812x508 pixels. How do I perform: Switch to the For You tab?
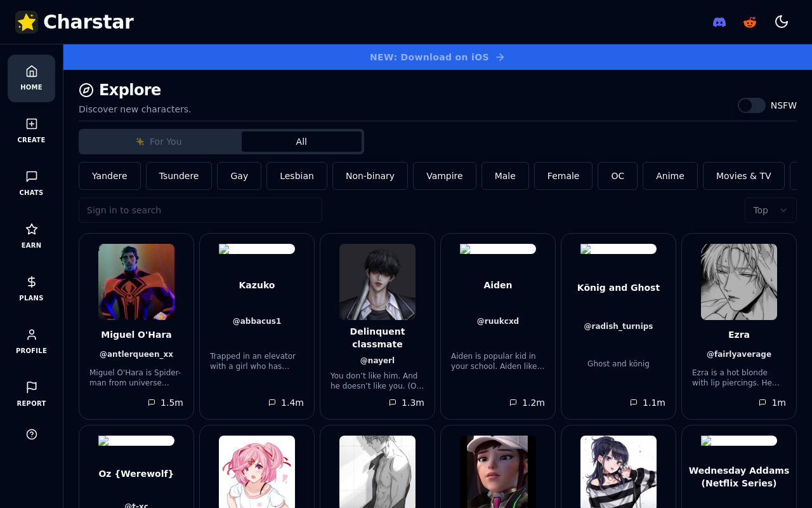click(160, 142)
